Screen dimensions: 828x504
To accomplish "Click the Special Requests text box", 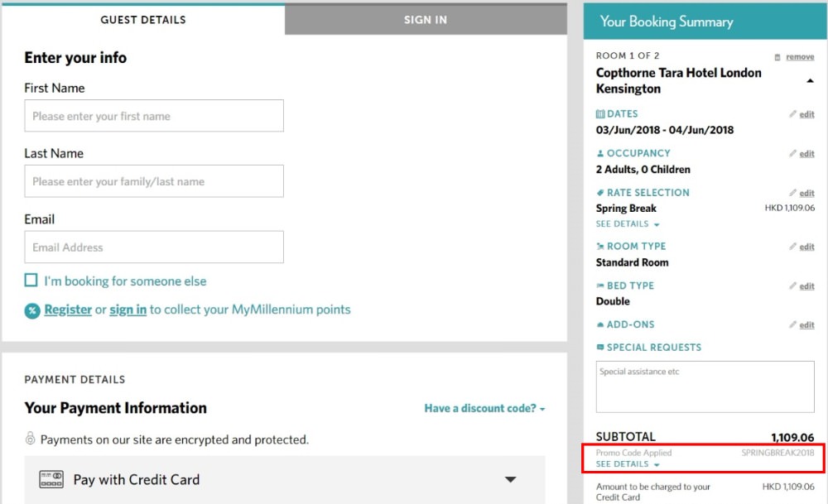I will (705, 386).
